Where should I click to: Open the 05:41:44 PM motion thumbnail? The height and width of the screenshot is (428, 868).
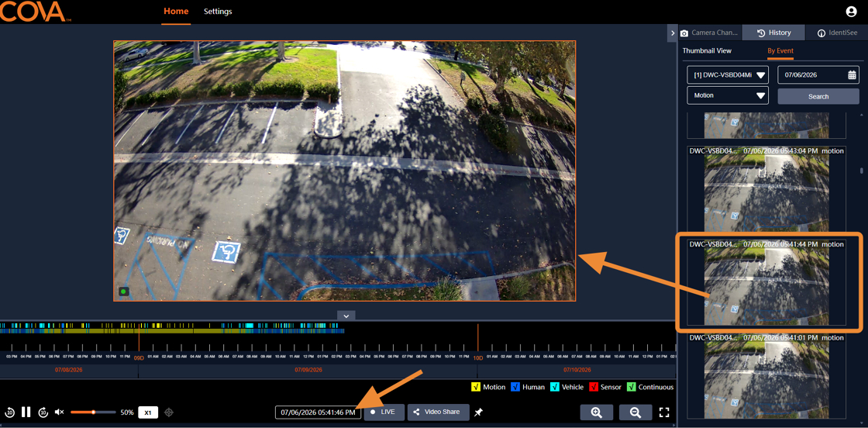click(x=766, y=282)
